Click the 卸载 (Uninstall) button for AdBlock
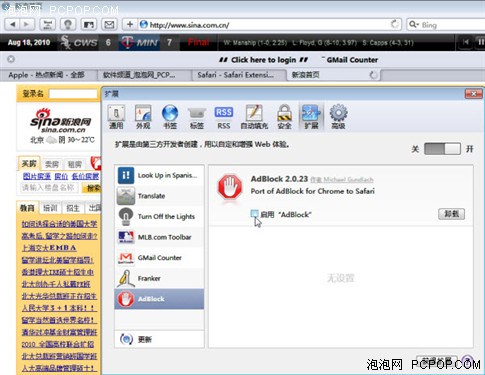Image resolution: width=485 pixels, height=375 pixels. (451, 214)
